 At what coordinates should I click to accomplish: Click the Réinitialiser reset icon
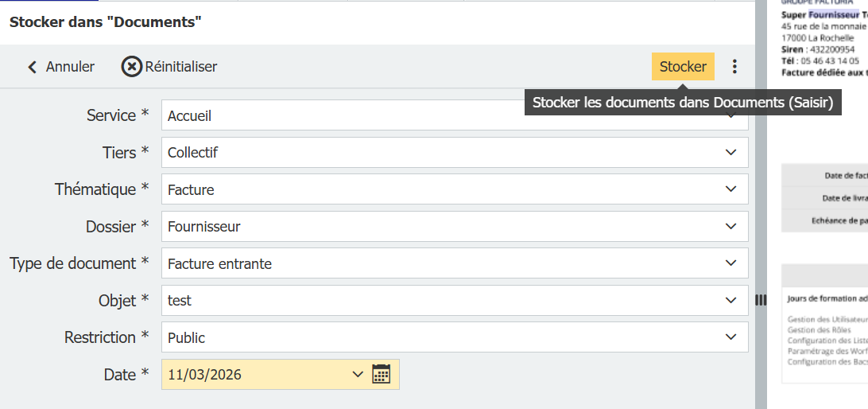click(132, 67)
